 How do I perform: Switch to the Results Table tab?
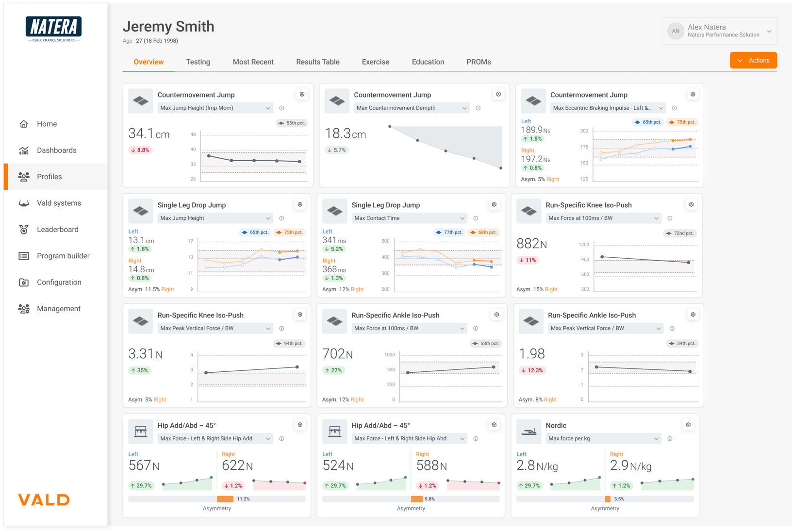318,62
